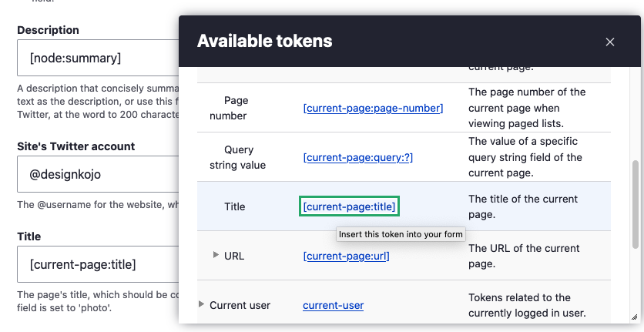
Task: Click the dialog's vertical scrollbar thumb
Action: click(636, 205)
